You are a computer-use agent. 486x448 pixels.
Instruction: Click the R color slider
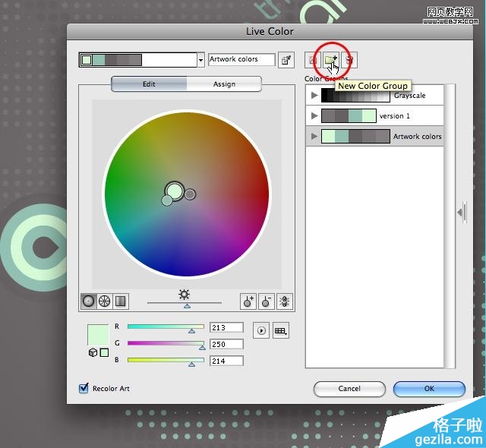click(x=166, y=327)
